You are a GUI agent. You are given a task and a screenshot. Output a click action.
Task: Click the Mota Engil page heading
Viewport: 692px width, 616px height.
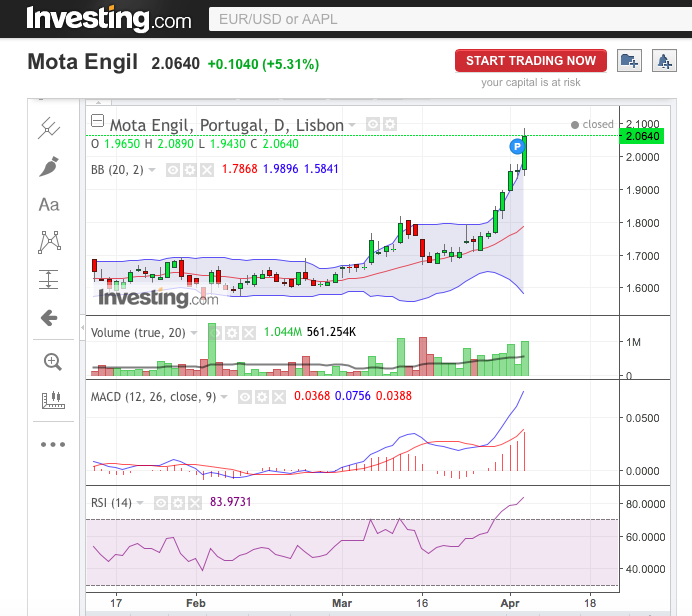(83, 62)
